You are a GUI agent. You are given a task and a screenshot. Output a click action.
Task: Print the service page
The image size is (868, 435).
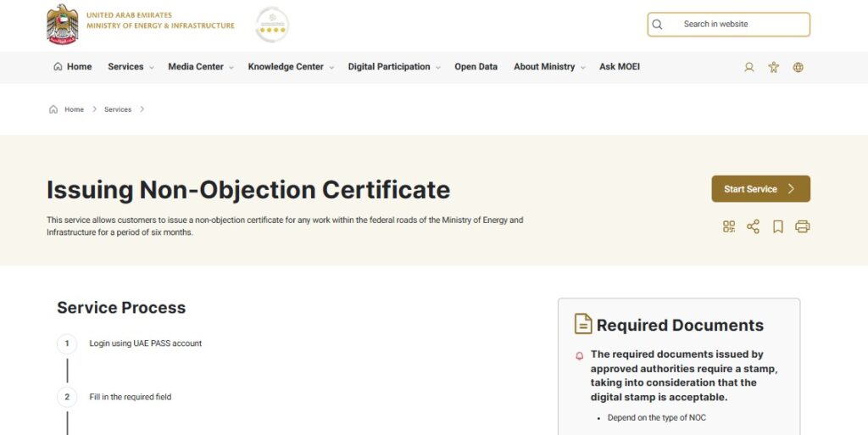point(802,226)
